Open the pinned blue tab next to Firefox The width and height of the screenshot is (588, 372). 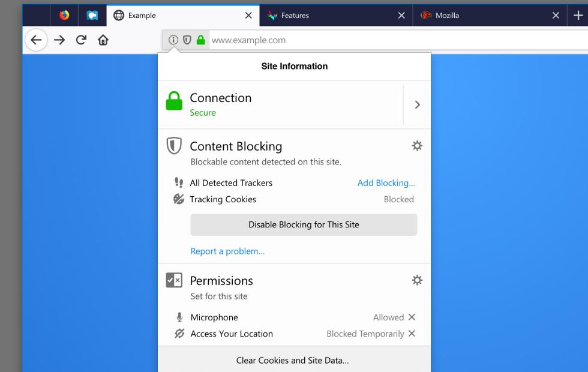[92, 16]
